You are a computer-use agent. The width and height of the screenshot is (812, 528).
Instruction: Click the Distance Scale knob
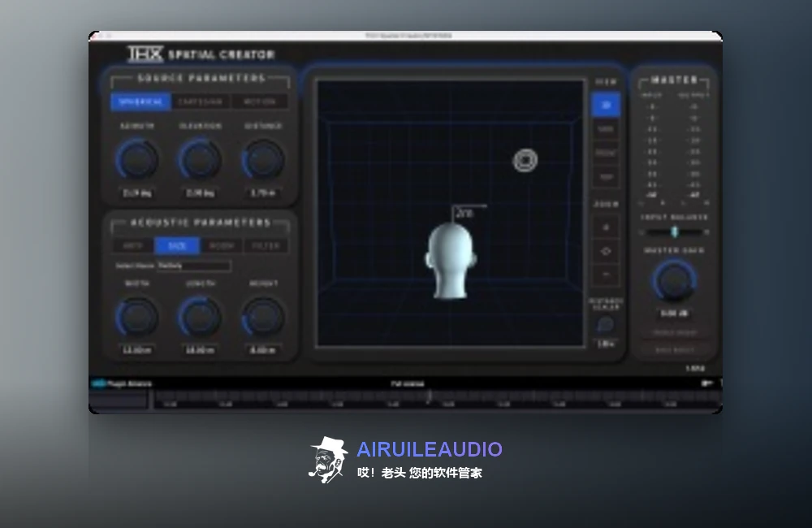[606, 324]
